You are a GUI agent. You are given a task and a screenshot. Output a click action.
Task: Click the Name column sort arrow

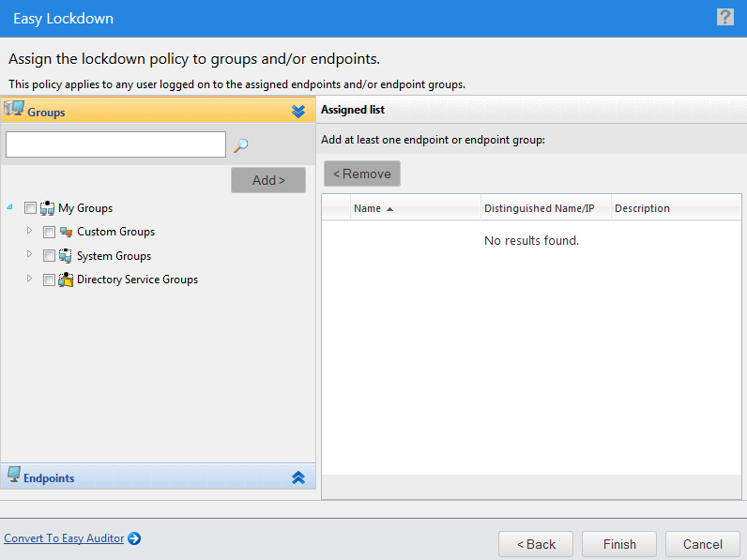389,209
